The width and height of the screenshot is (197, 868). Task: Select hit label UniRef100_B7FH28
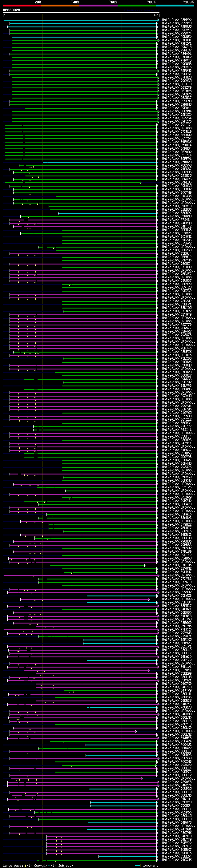click(177, 78)
